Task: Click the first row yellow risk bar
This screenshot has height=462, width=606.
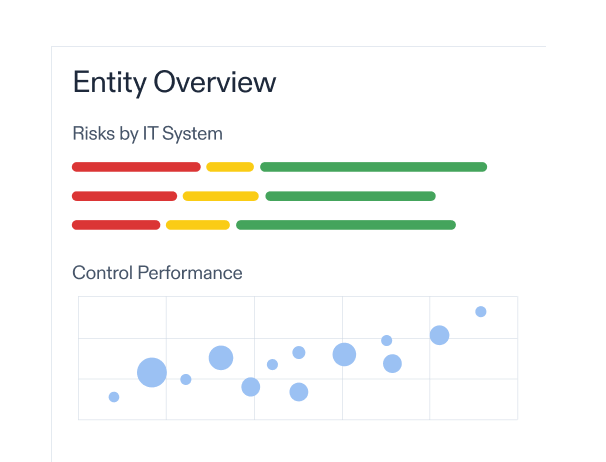Action: coord(230,167)
